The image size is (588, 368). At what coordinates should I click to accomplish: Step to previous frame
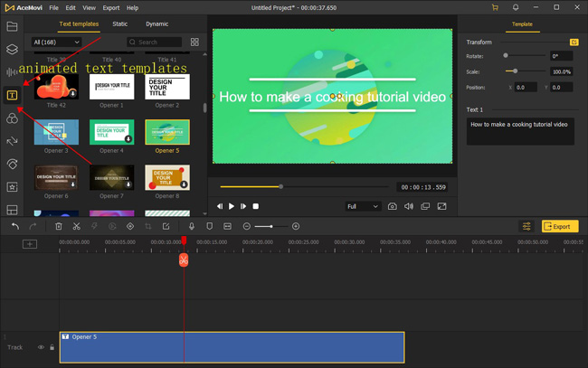coord(220,206)
